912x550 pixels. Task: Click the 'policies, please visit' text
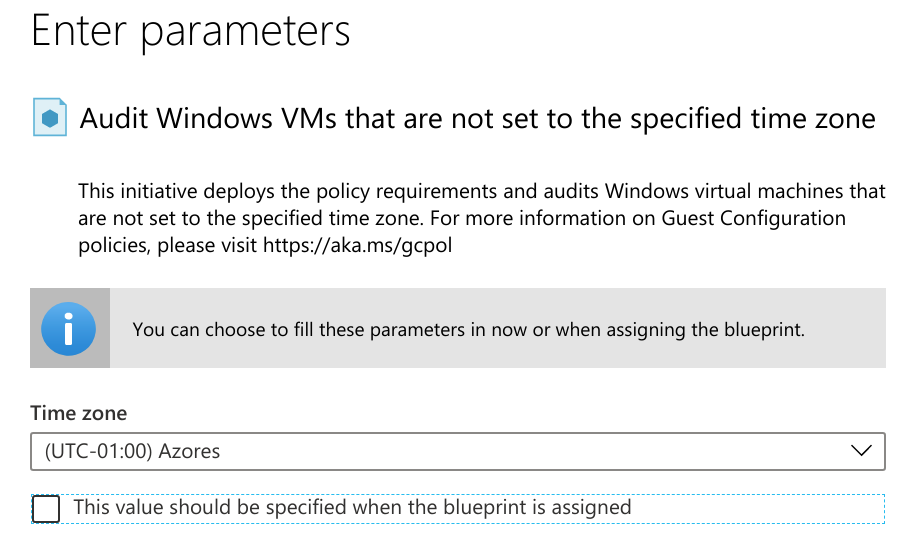click(168, 245)
